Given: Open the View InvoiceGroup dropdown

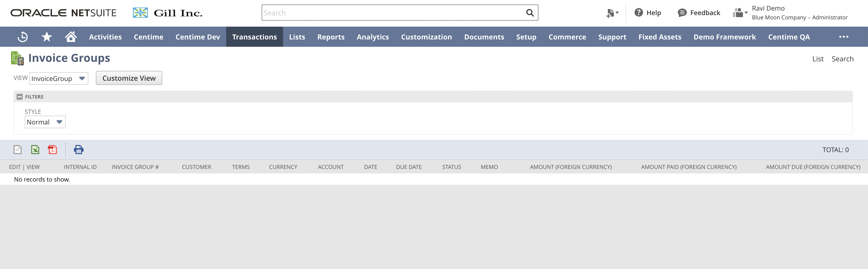Looking at the screenshot, I should pyautogui.click(x=82, y=78).
